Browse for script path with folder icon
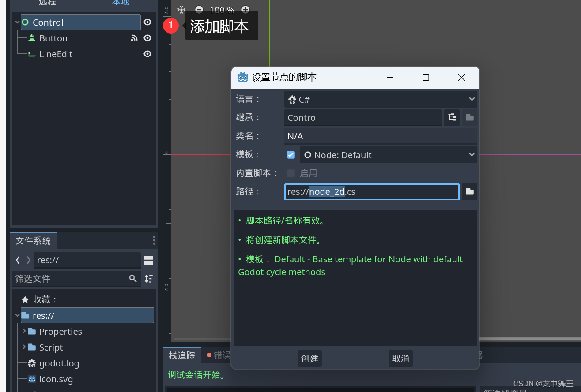The height and width of the screenshot is (392, 581). (x=470, y=192)
